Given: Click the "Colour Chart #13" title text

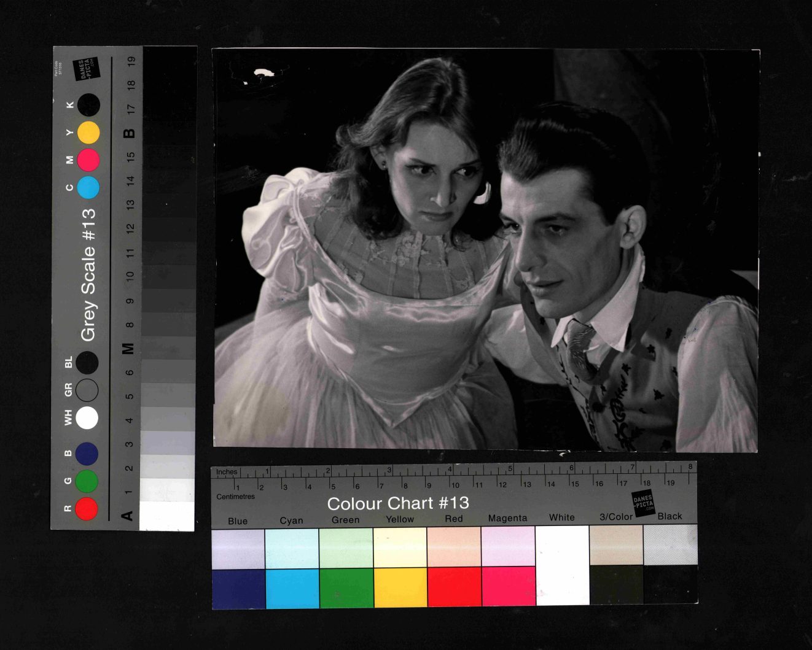Looking at the screenshot, I should [398, 503].
